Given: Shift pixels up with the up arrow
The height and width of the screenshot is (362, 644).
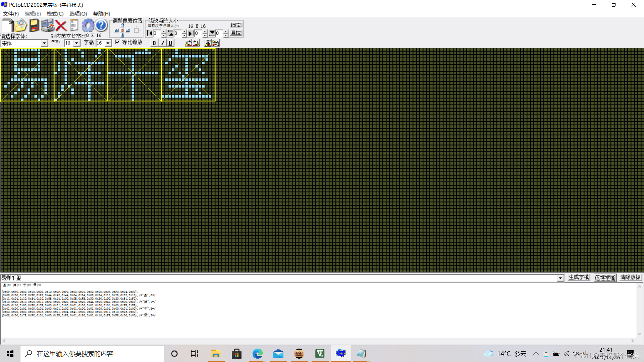Looking at the screenshot, I should coord(122,25).
